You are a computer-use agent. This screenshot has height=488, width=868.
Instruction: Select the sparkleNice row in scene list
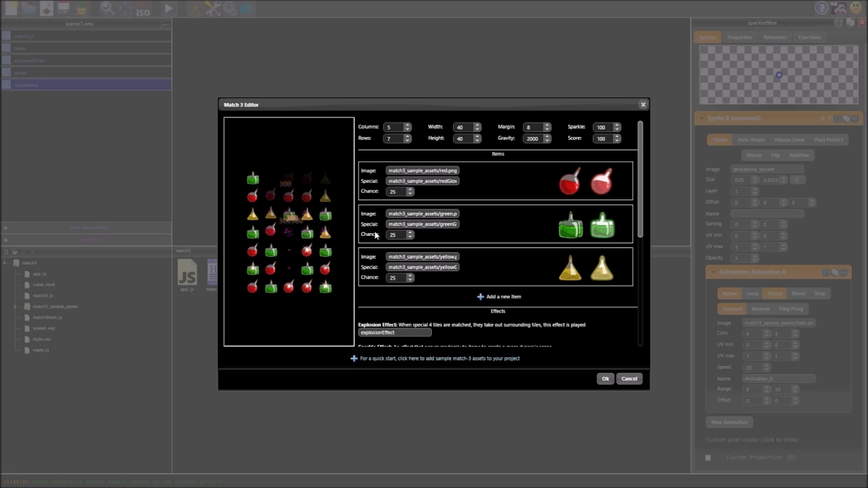pyautogui.click(x=85, y=85)
